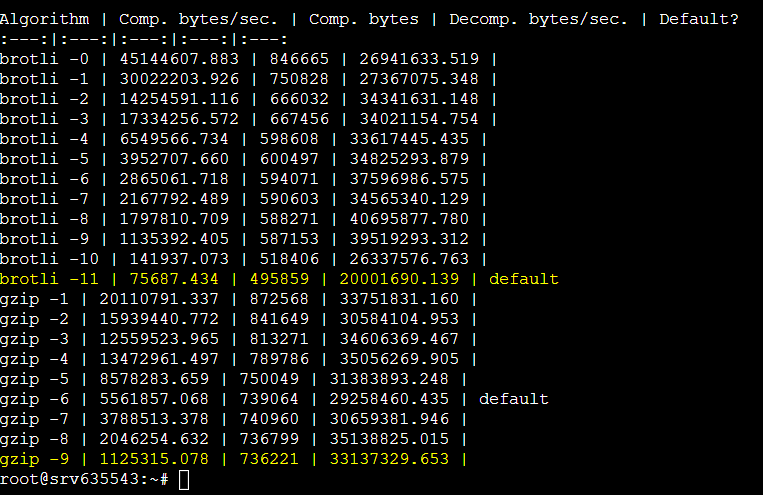
Task: Click the 'Decomp. bytes/sec.' header text
Action: [x=538, y=19]
